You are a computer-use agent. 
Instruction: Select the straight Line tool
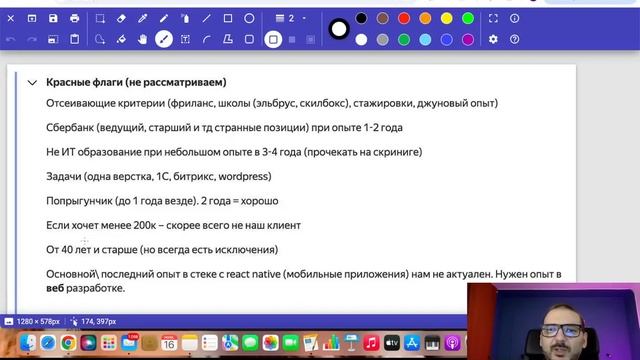point(207,18)
